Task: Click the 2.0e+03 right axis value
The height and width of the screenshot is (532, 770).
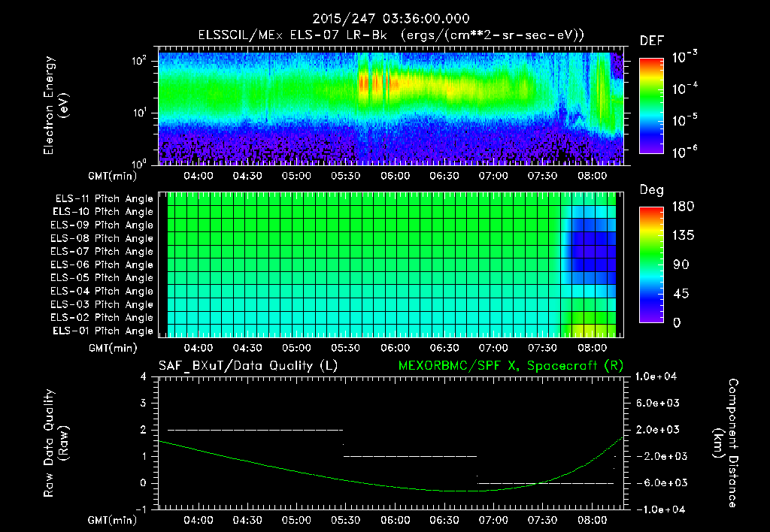Action: [656, 429]
